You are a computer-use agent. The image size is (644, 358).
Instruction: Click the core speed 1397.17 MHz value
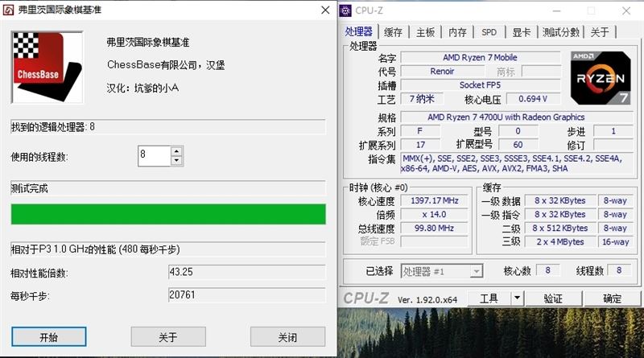[435, 201]
